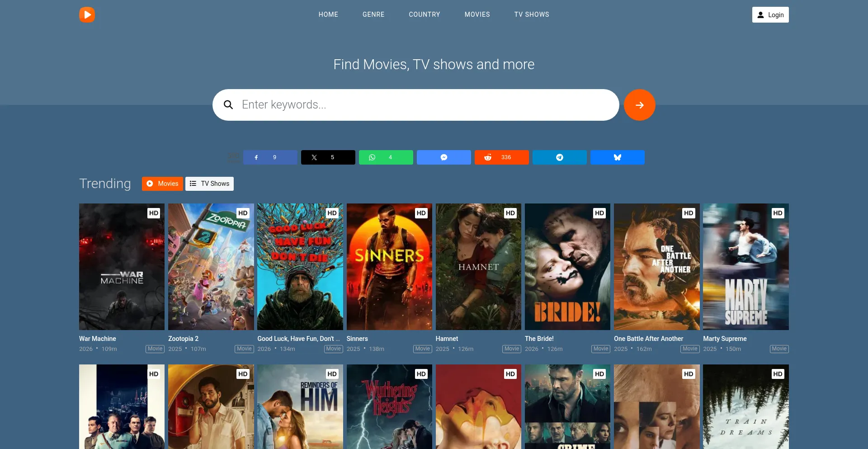Click the Trending section heading
The height and width of the screenshot is (449, 868).
(105, 184)
